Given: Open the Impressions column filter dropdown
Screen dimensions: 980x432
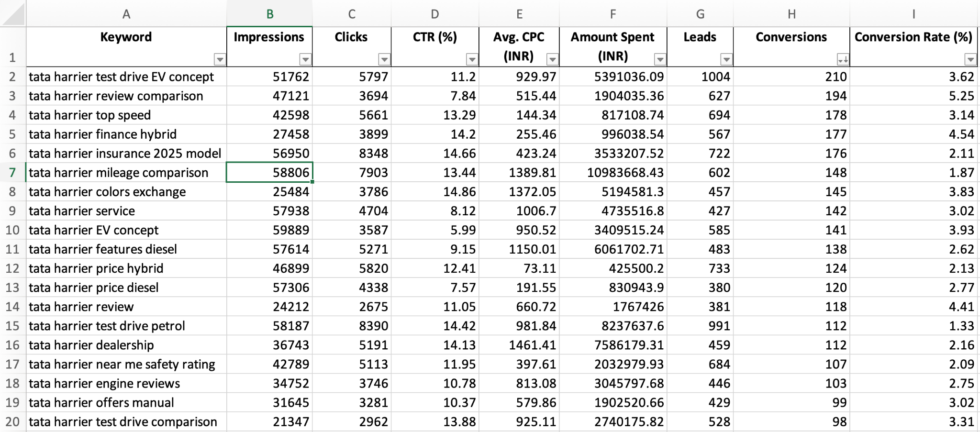Looking at the screenshot, I should [305, 59].
